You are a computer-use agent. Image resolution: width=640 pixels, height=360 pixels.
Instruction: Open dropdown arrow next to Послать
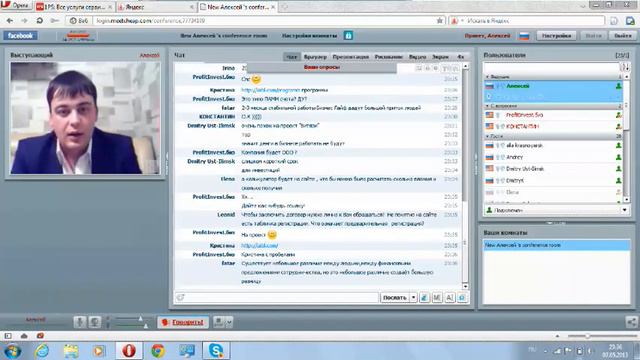[413, 298]
